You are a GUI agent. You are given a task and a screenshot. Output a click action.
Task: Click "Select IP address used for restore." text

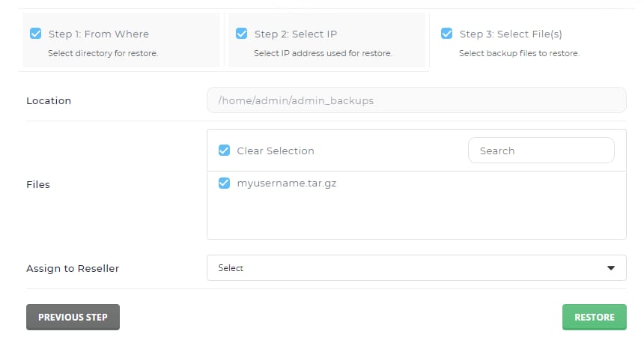point(323,53)
